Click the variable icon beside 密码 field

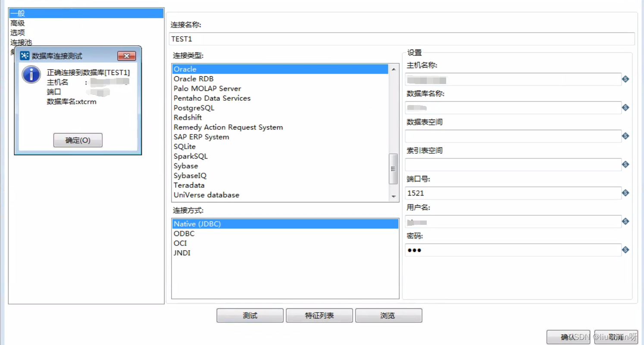click(625, 250)
